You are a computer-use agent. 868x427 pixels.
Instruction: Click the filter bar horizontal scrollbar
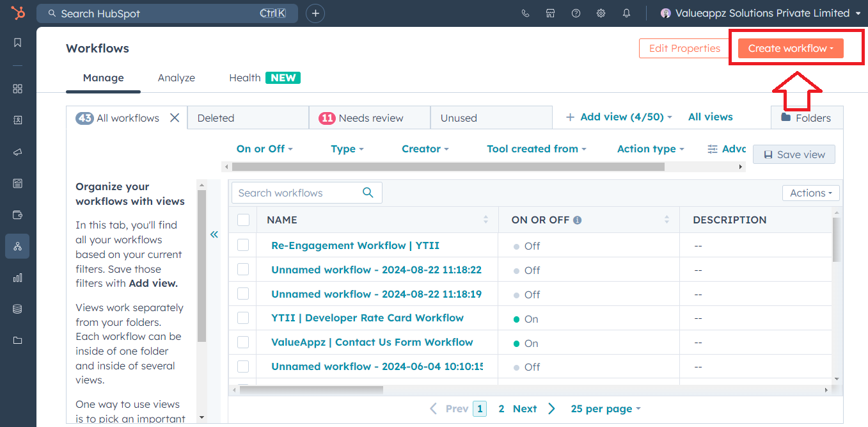tap(448, 166)
